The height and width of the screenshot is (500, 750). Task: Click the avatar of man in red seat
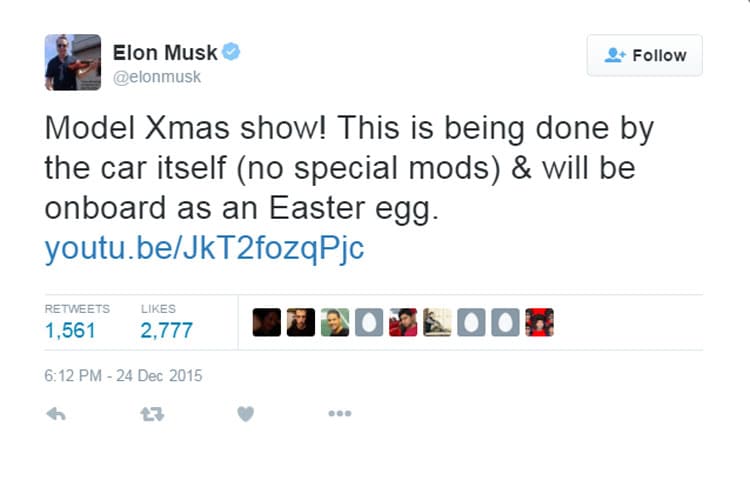(403, 322)
